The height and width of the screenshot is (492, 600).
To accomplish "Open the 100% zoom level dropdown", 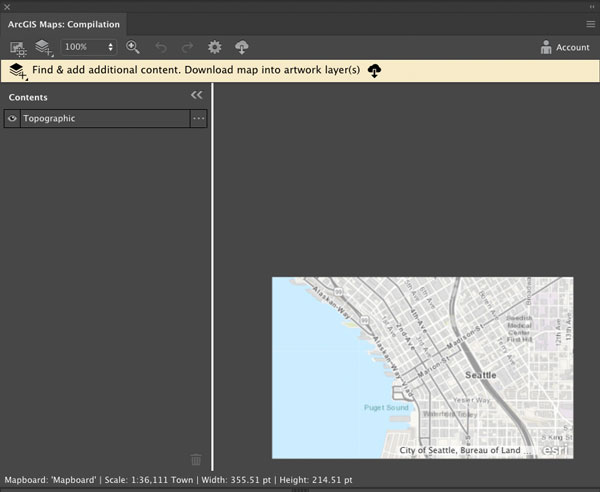I will (x=89, y=47).
